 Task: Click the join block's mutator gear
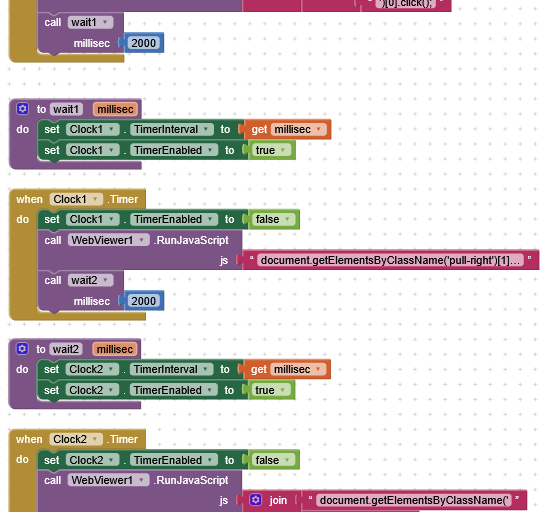(256, 500)
